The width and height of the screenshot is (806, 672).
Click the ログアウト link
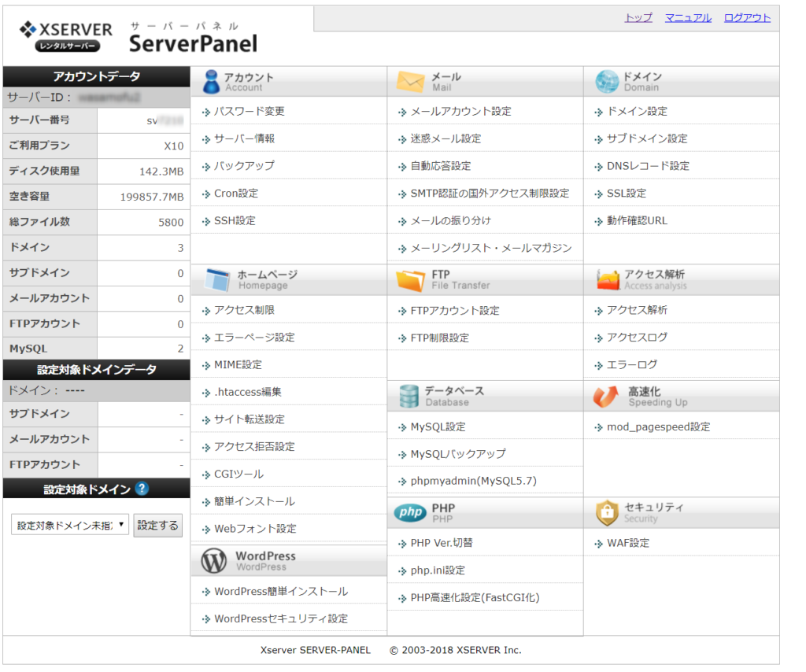[x=748, y=17]
